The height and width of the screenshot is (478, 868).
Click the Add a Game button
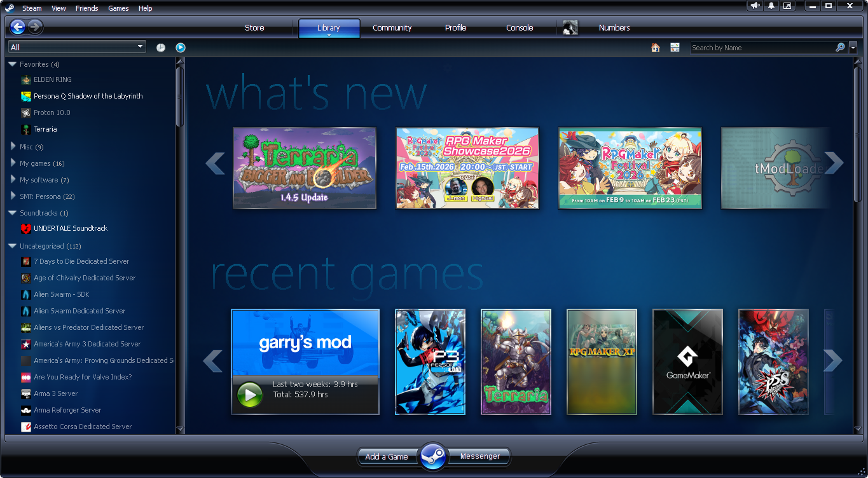coord(387,456)
